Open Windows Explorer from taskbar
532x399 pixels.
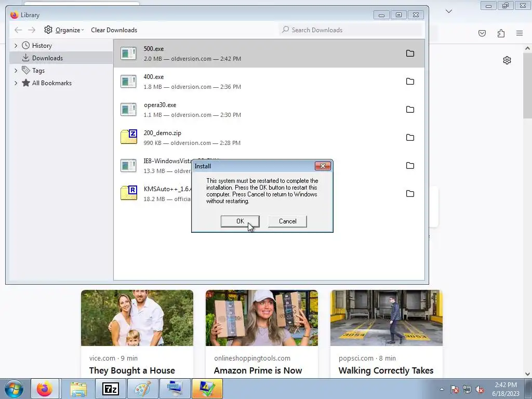(x=78, y=389)
